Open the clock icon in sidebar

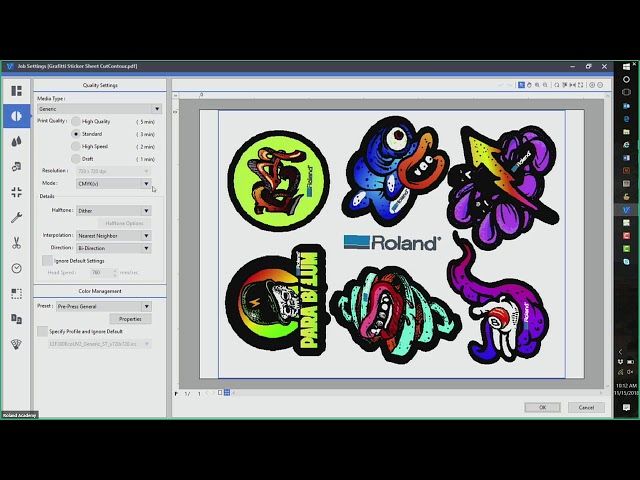(16, 268)
